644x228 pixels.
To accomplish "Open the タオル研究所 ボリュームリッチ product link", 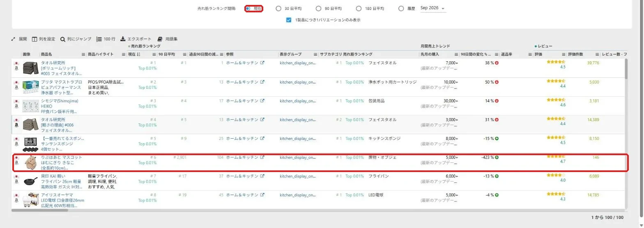I will [x=62, y=68].
